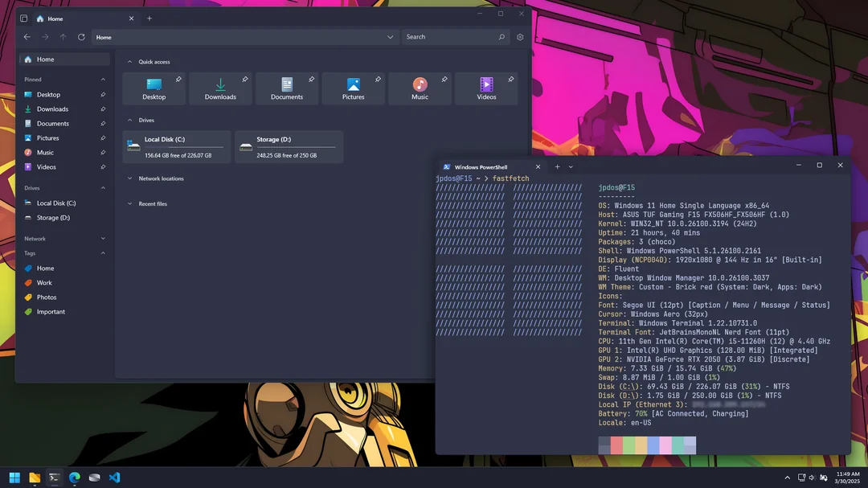This screenshot has width=868, height=488.
Task: Expand the Recent files section
Action: click(129, 204)
